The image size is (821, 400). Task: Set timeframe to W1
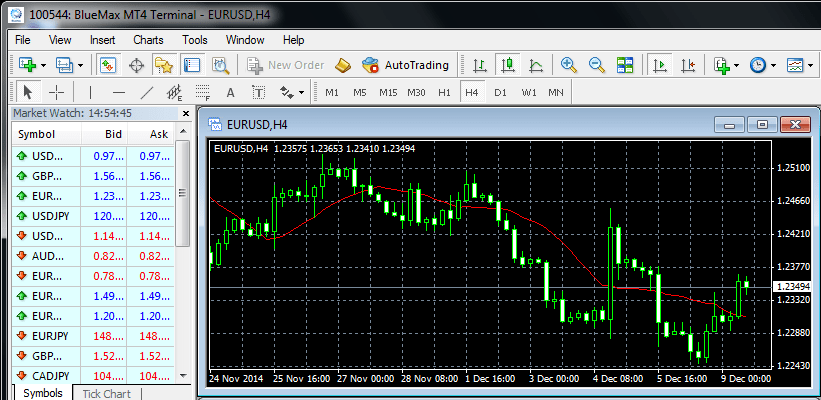click(529, 93)
